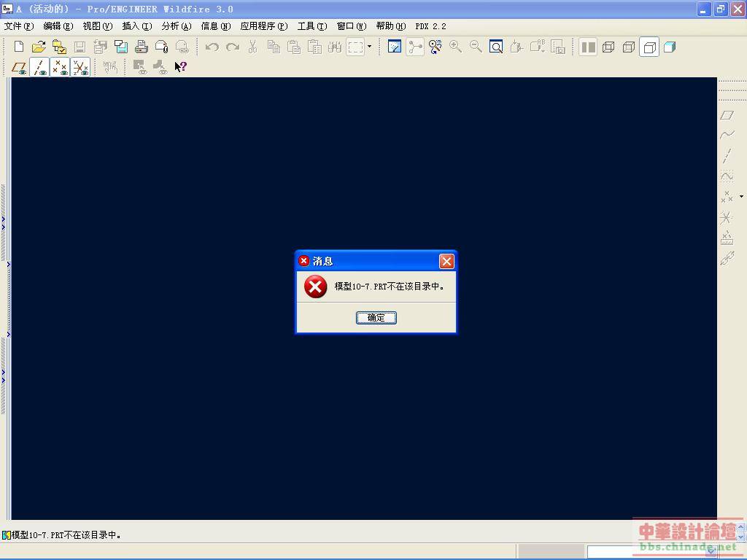Open the selection box dropdown arrow
This screenshot has height=560, width=747.
click(369, 47)
